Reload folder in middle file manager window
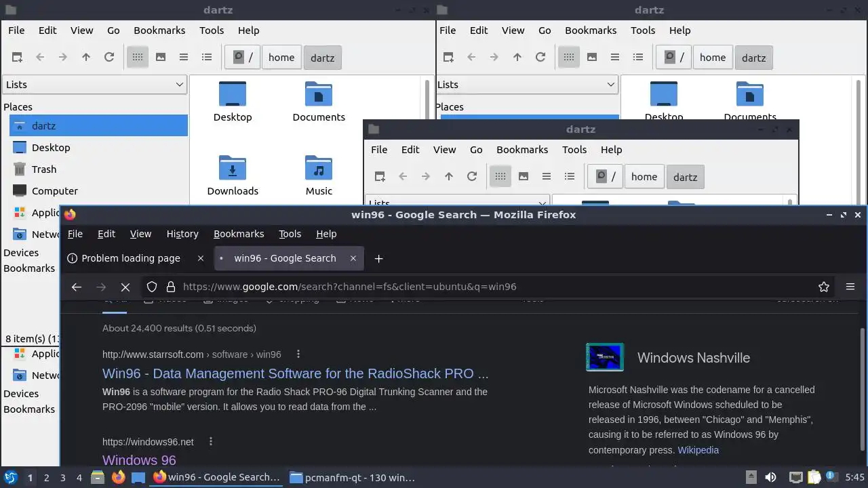The width and height of the screenshot is (868, 488). pos(472,177)
